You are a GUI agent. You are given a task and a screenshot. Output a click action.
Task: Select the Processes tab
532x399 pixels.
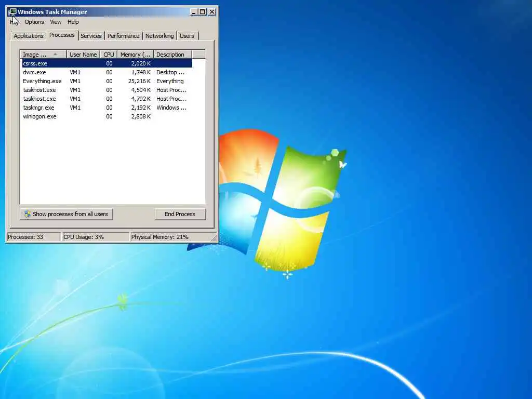point(62,35)
